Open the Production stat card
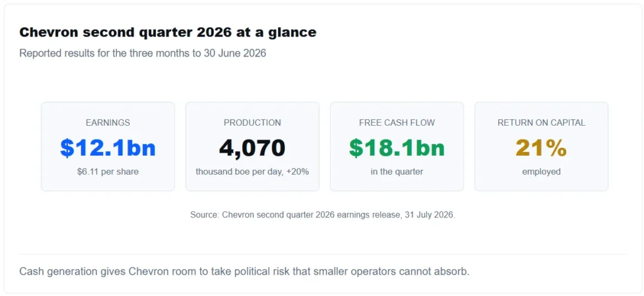 pyautogui.click(x=252, y=146)
